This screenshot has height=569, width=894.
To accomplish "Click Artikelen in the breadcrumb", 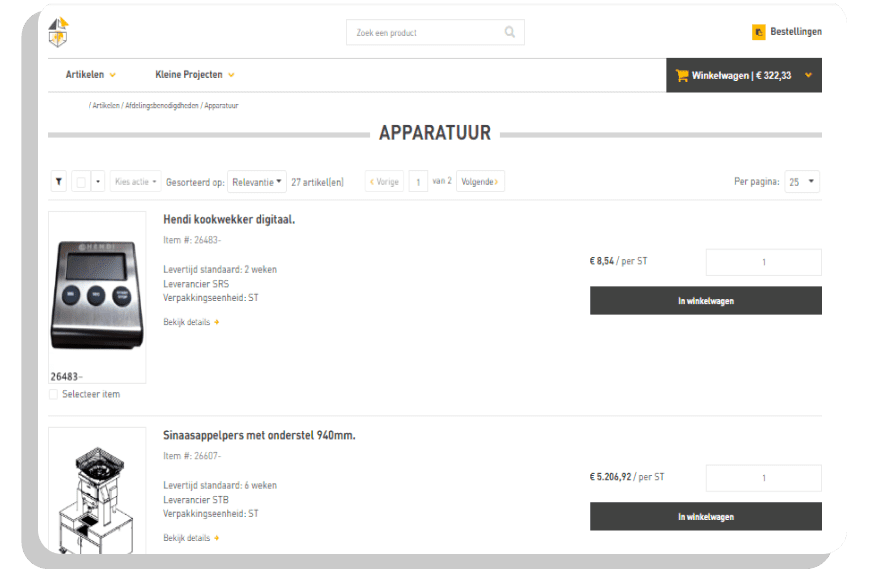I will (106, 105).
